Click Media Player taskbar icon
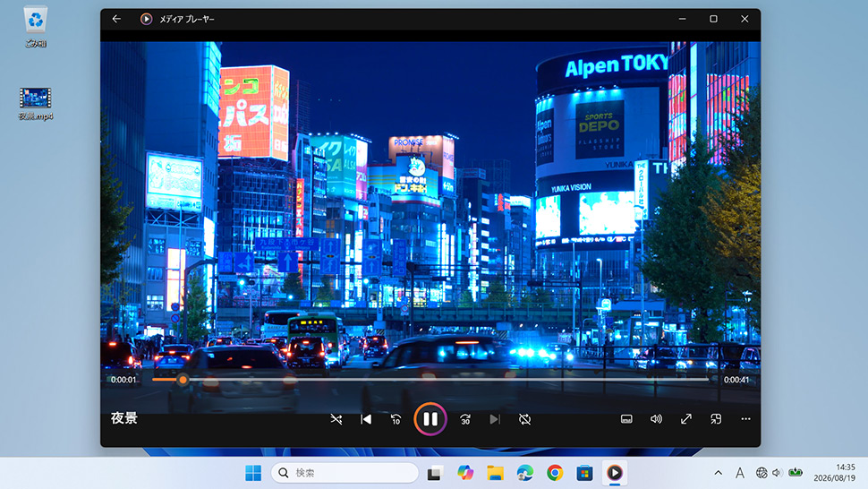 (615, 473)
